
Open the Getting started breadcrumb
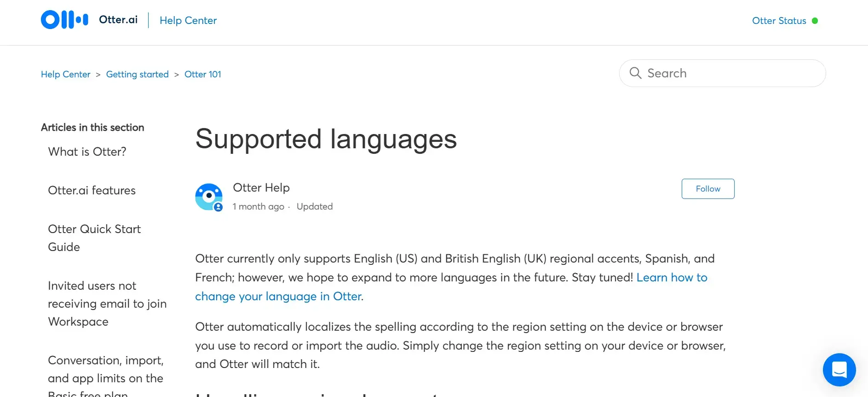point(137,74)
